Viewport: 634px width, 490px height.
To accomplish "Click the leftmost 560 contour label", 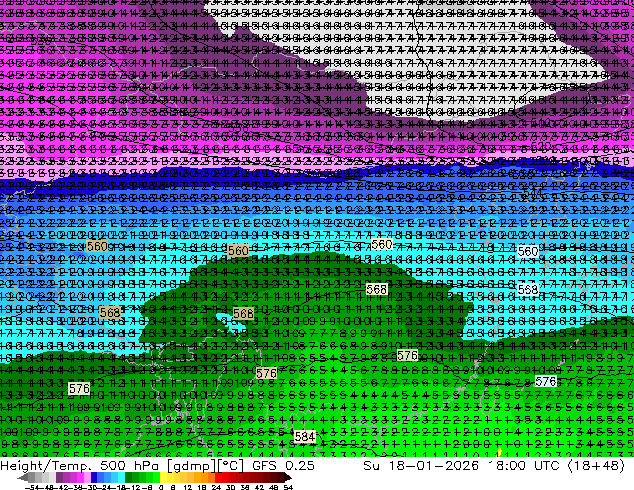I will [97, 246].
